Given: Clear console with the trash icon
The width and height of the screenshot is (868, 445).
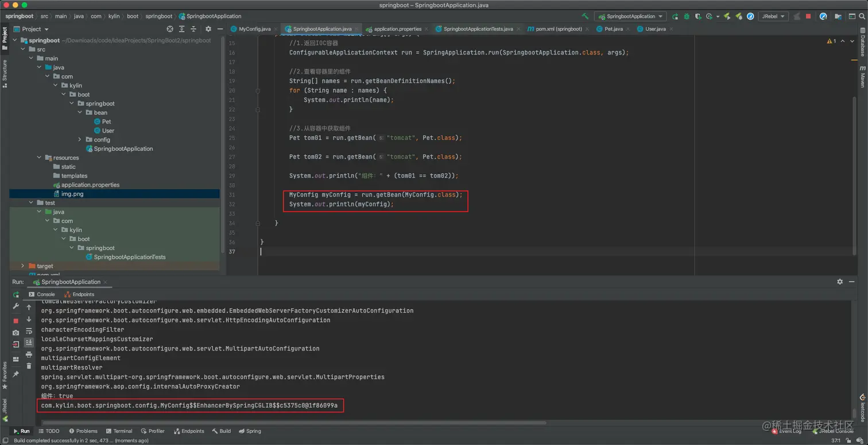Looking at the screenshot, I should [x=29, y=366].
